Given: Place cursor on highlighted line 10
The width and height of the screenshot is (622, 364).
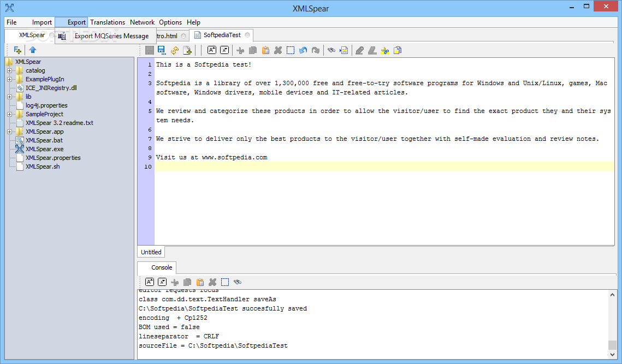Looking at the screenshot, I should click(384, 166).
